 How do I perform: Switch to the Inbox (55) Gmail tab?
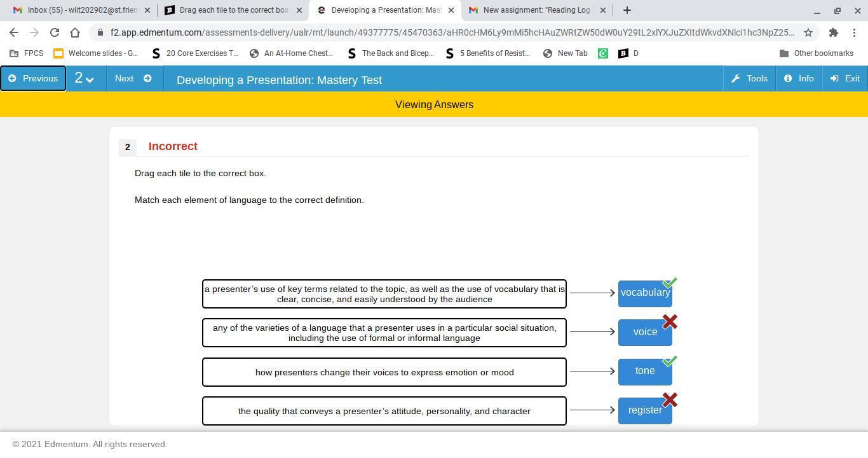point(82,10)
